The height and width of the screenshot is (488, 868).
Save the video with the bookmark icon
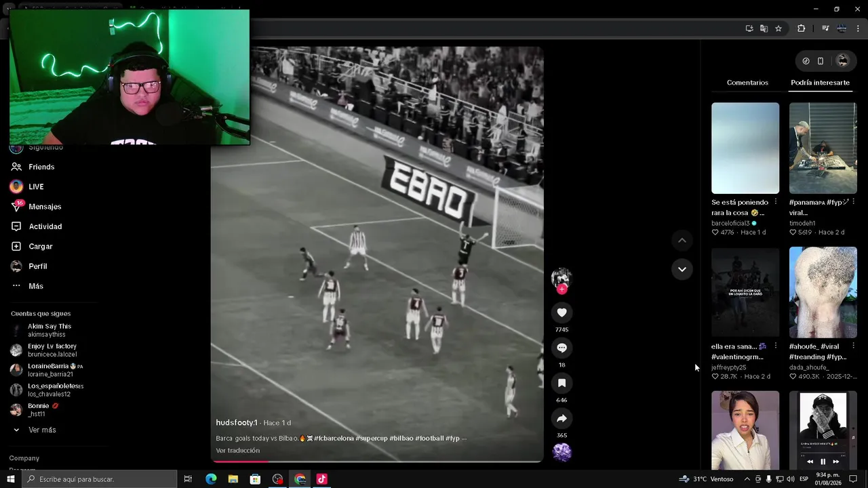(x=561, y=383)
